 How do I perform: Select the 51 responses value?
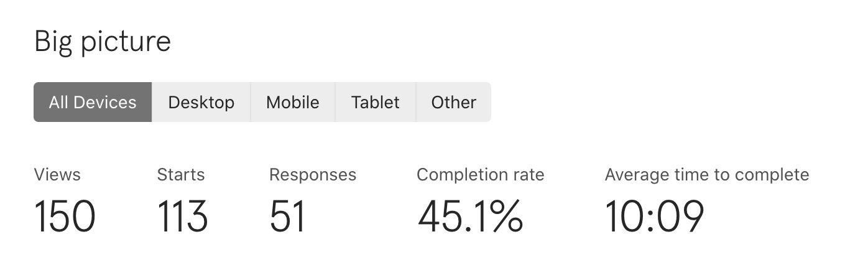(x=288, y=217)
